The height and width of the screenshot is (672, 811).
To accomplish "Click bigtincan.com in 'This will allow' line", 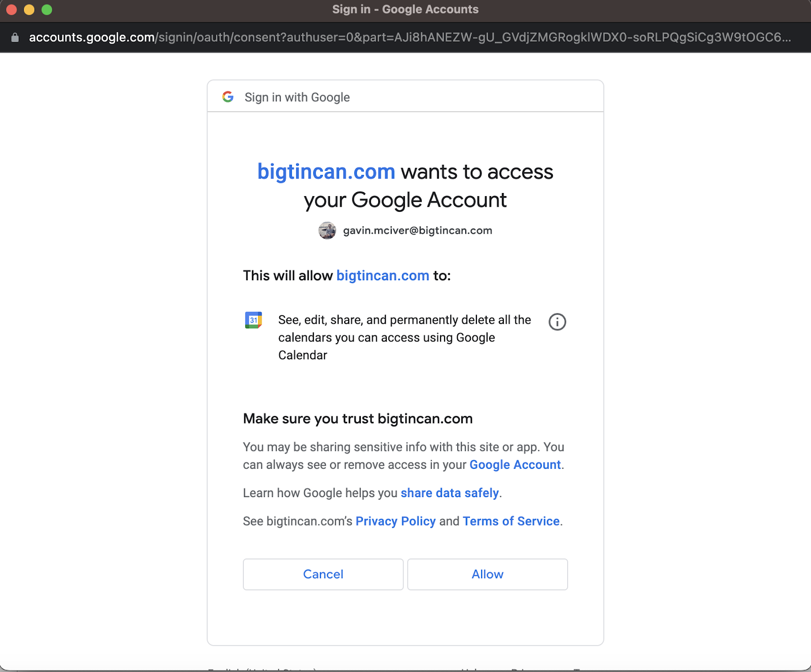I will [383, 276].
